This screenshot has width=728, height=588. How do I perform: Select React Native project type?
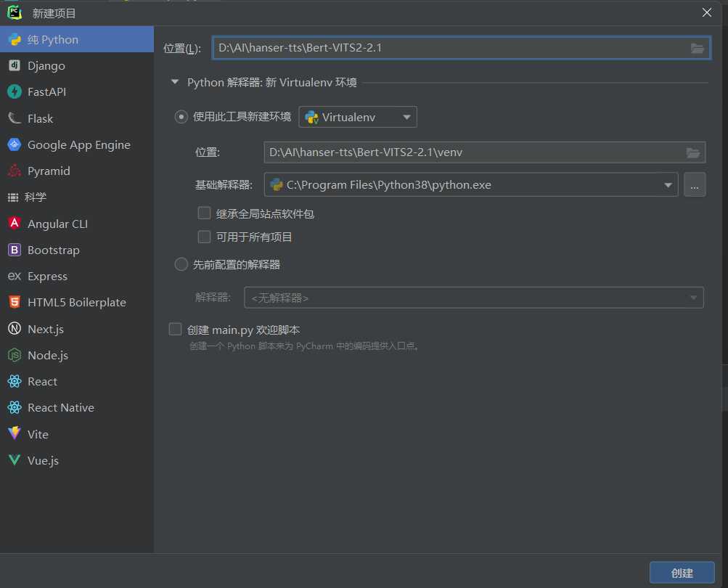tap(77, 407)
